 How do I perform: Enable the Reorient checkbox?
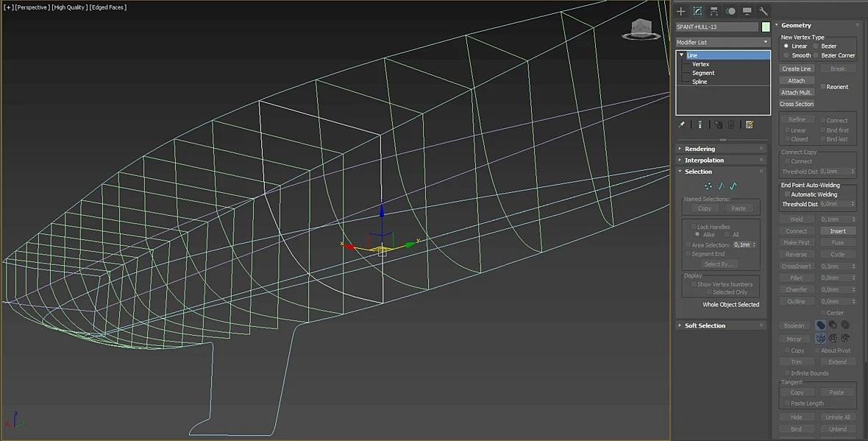pos(822,87)
